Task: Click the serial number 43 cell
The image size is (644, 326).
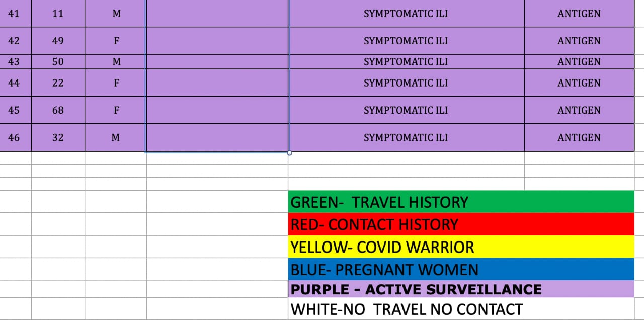Action: [14, 62]
